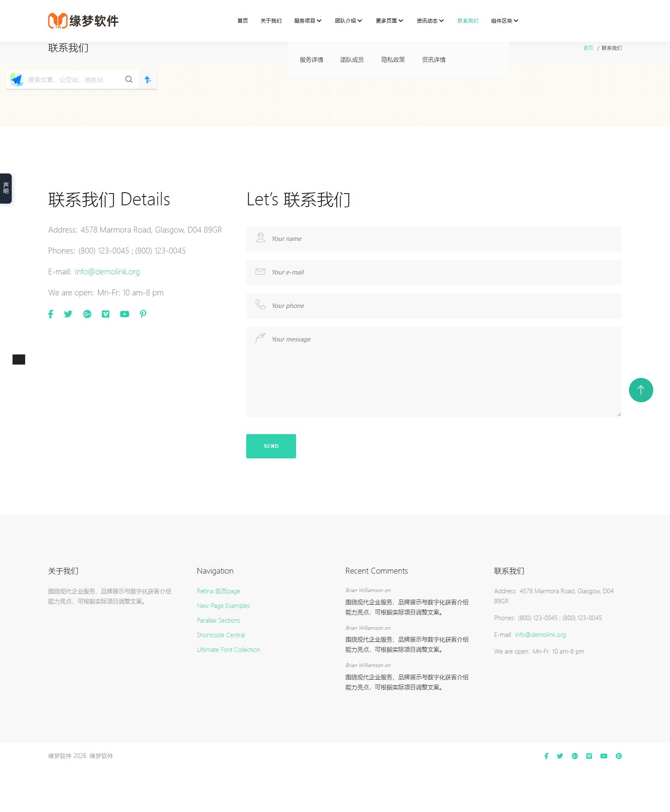The height and width of the screenshot is (812, 670).
Task: Go to 首页 in top navigation
Action: point(242,21)
